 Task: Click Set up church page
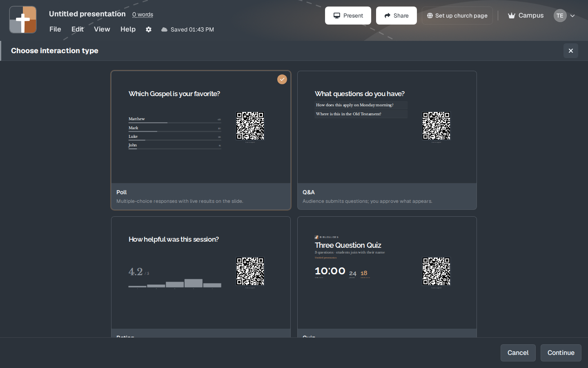tap(457, 16)
